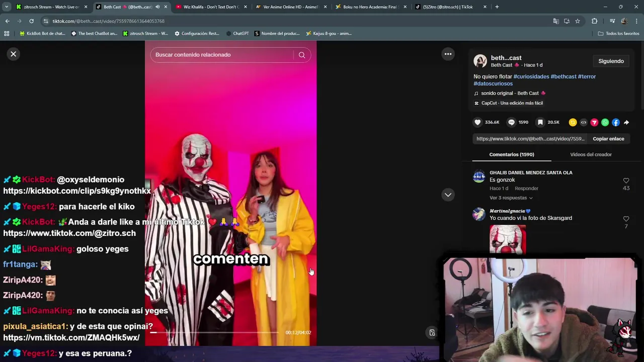Switch to Wiz Khalifa YouTube tab
The height and width of the screenshot is (362, 644).
coord(211,7)
